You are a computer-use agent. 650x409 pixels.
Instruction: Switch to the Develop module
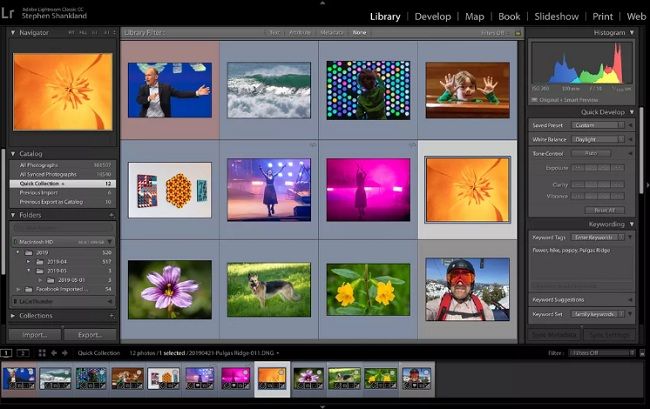tap(433, 16)
